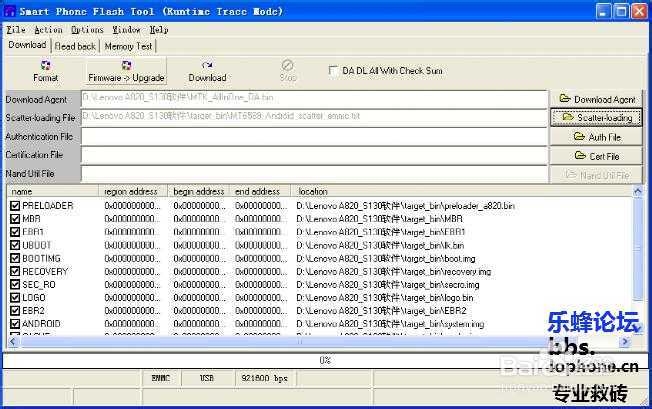The width and height of the screenshot is (652, 409).
Task: Click the Cert File button
Action: click(x=596, y=156)
